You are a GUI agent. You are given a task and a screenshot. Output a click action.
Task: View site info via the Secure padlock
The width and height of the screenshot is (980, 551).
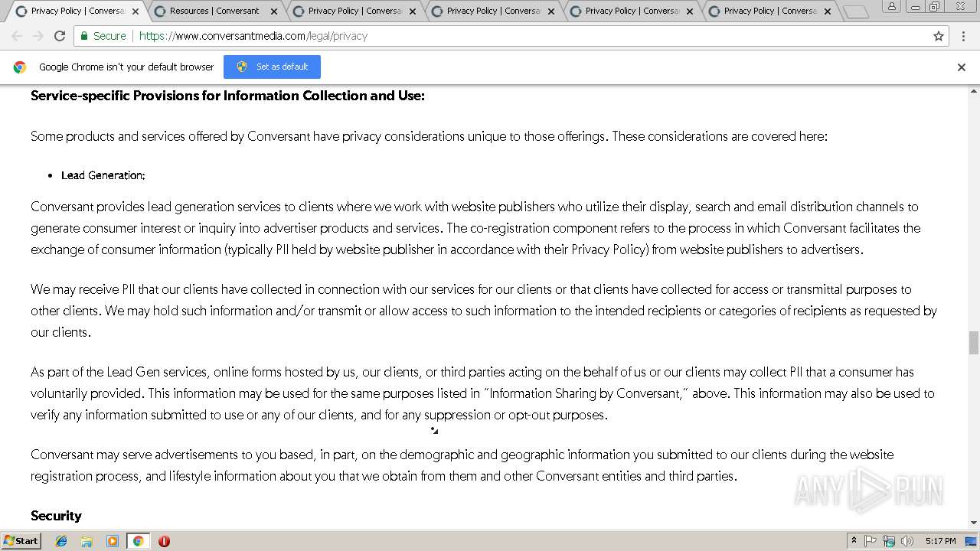coord(103,36)
